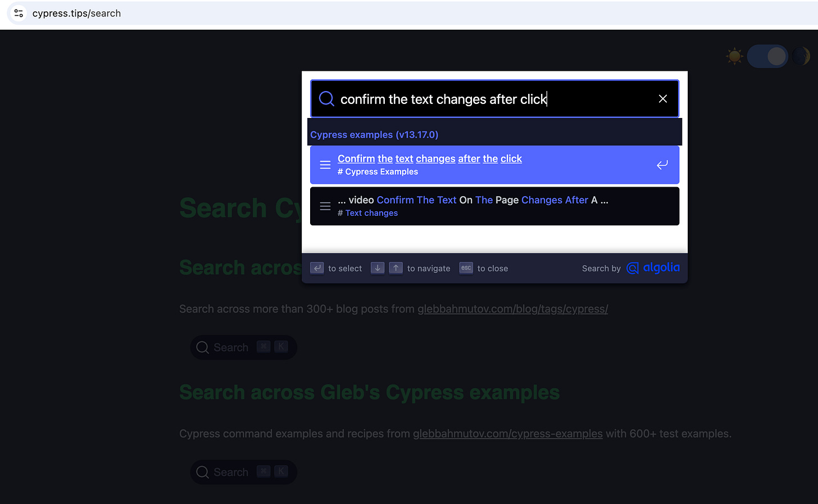Click the Search bar under Gleb's Cypress examples

pos(243,471)
